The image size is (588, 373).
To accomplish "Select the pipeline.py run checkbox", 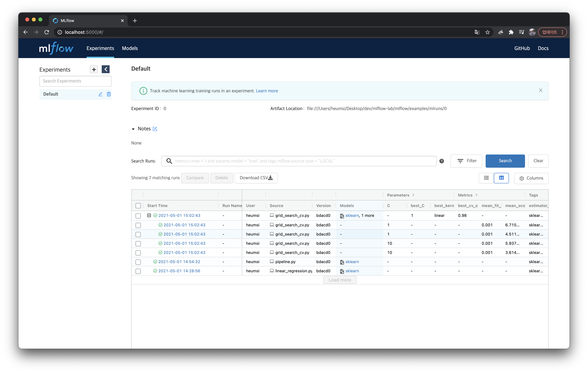I will pyautogui.click(x=138, y=262).
